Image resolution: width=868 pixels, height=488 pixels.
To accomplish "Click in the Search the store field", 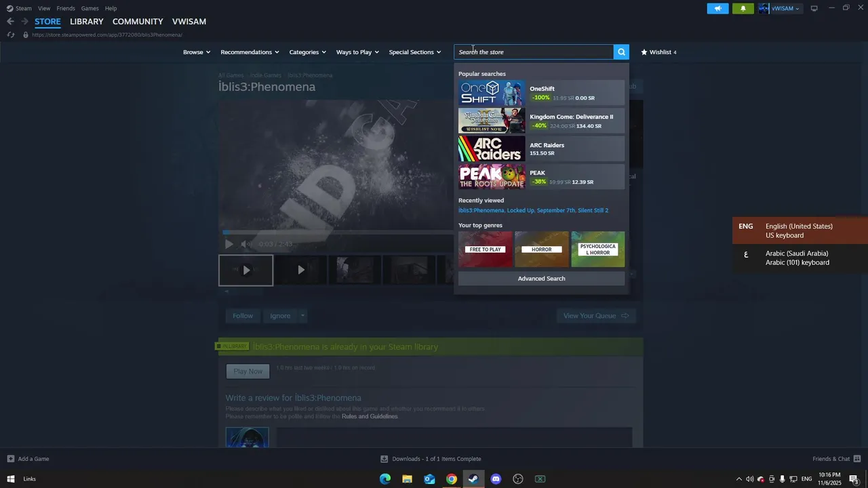I will pyautogui.click(x=534, y=52).
